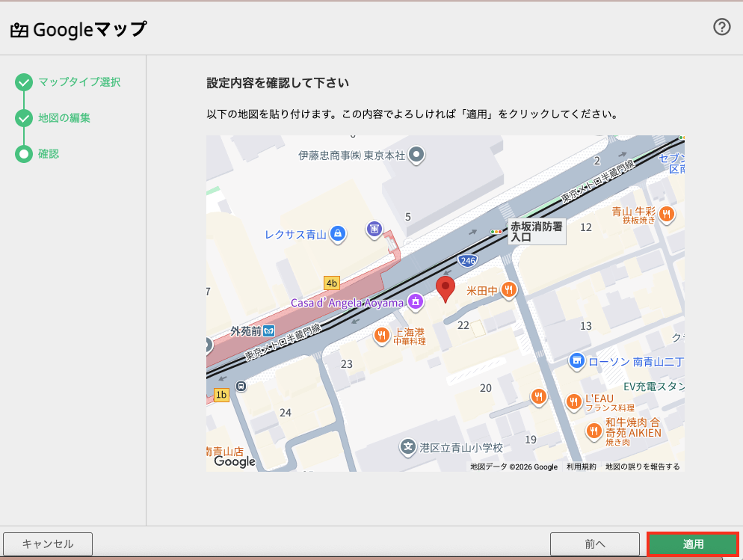Click the Google Maps icon beside the title
743x560 pixels.
click(x=19, y=31)
